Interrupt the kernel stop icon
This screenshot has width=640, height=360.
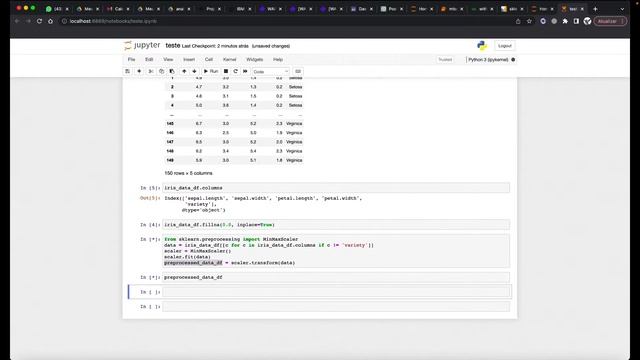click(x=226, y=71)
